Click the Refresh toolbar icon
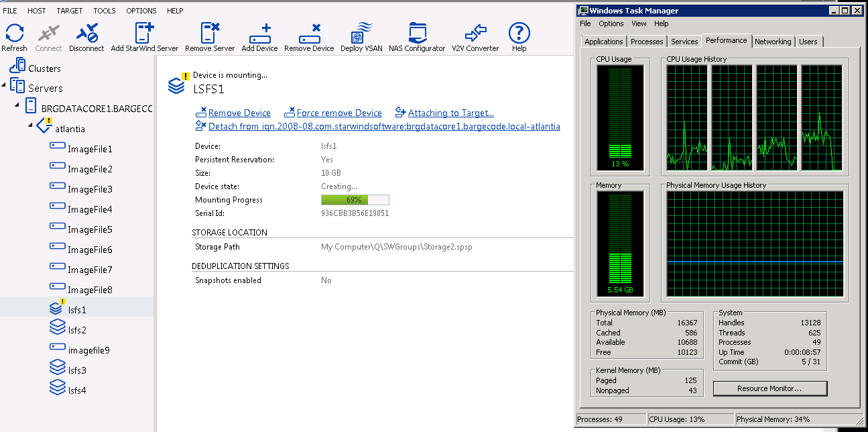The width and height of the screenshot is (868, 432). click(14, 33)
